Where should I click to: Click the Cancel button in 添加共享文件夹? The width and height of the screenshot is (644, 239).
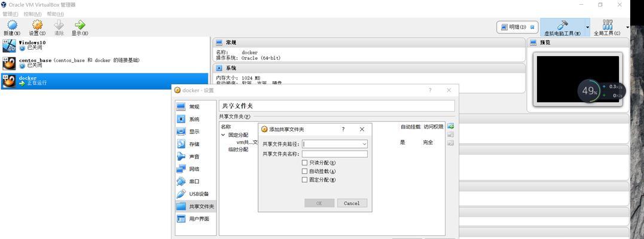point(352,203)
